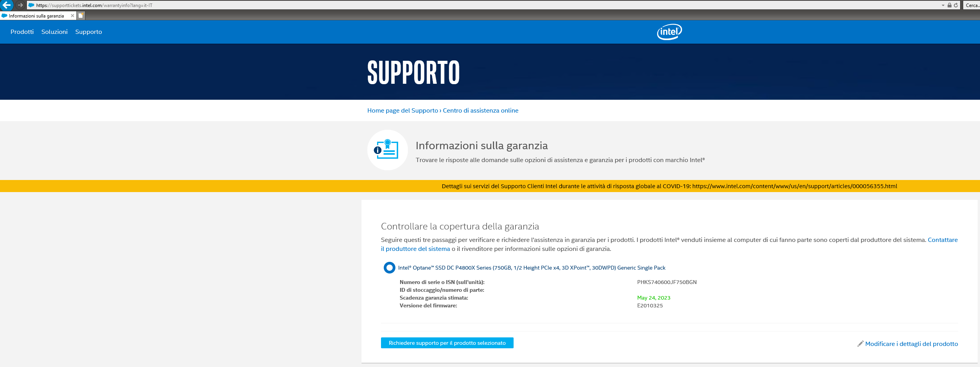Click the warranty information certificate icon
Viewport: 980px width, 367px height.
pyautogui.click(x=388, y=150)
